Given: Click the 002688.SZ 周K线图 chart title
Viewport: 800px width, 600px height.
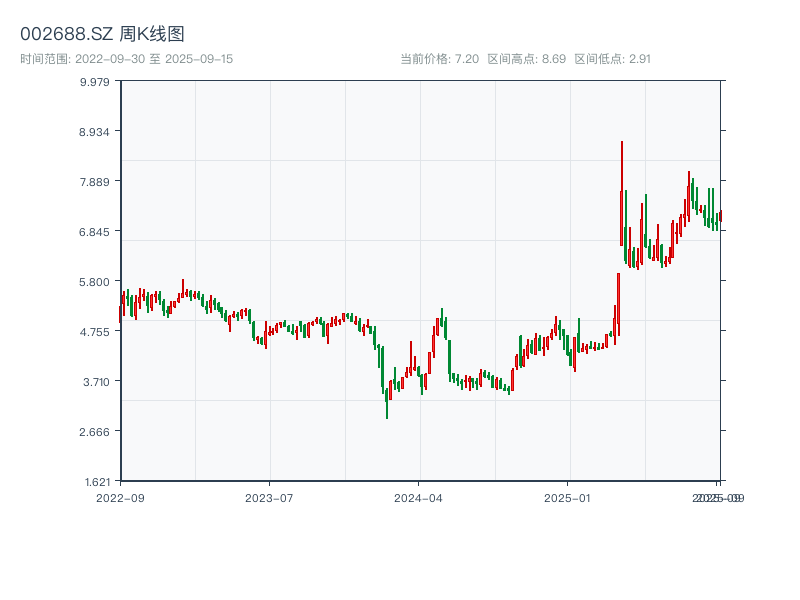Looking at the screenshot, I should point(102,34).
